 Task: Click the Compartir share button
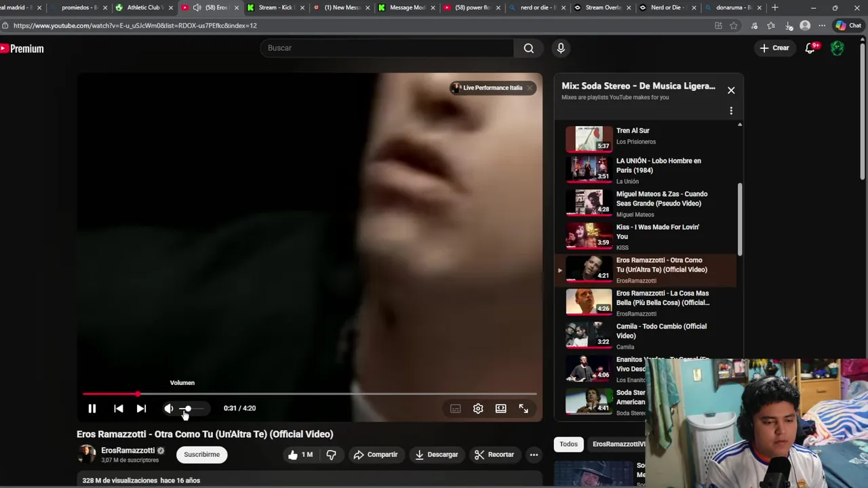(375, 455)
